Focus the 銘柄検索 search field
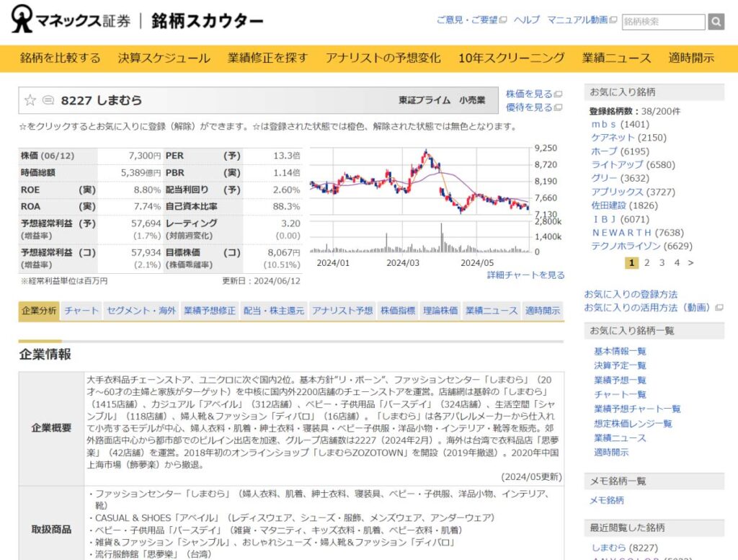The height and width of the screenshot is (560, 738). click(663, 22)
